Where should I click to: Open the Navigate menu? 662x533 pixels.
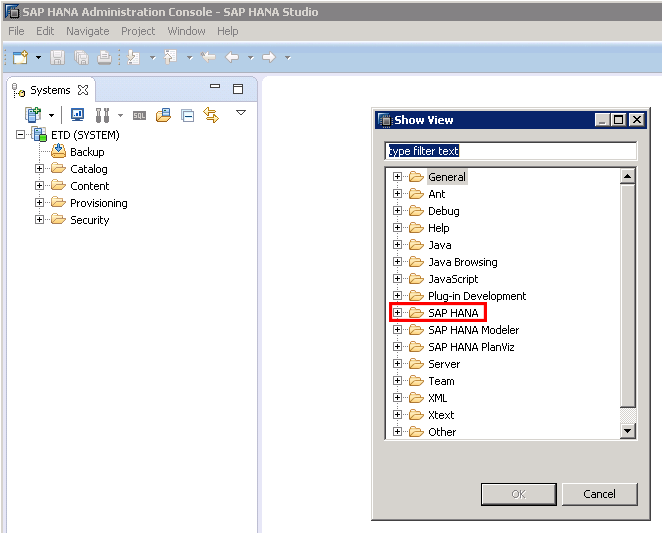(87, 31)
